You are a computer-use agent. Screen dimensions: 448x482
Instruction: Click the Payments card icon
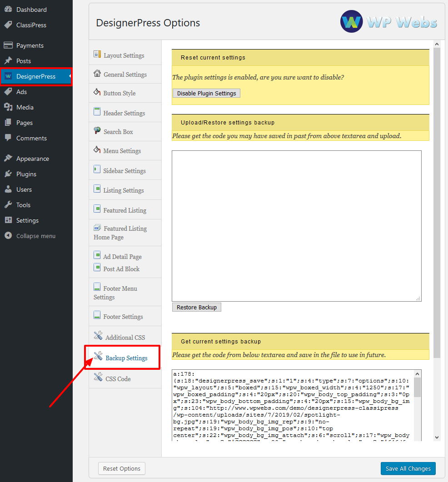[8, 45]
